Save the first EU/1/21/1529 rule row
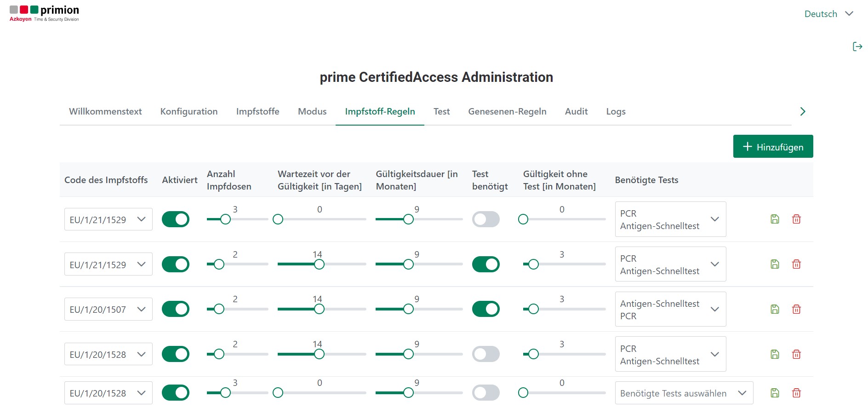Screen dimensions: 868x408 [775, 219]
